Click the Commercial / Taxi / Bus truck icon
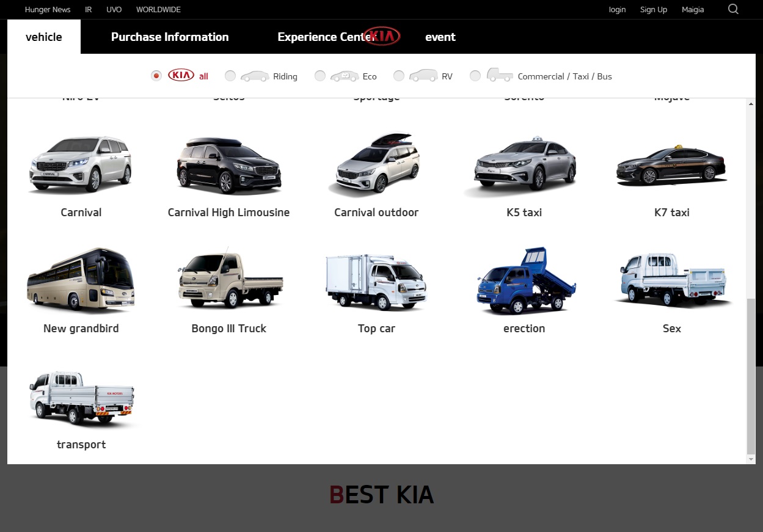 pos(499,75)
